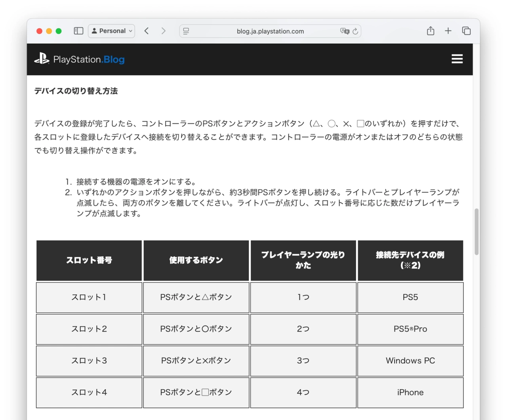Viewport: 507px width, 420px height.
Task: Go back to the previous page
Action: [x=147, y=31]
